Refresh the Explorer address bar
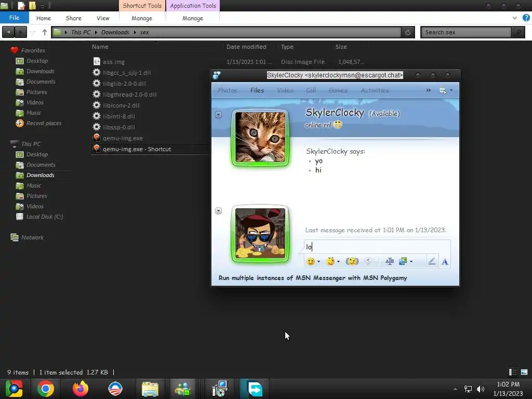 pyautogui.click(x=407, y=32)
